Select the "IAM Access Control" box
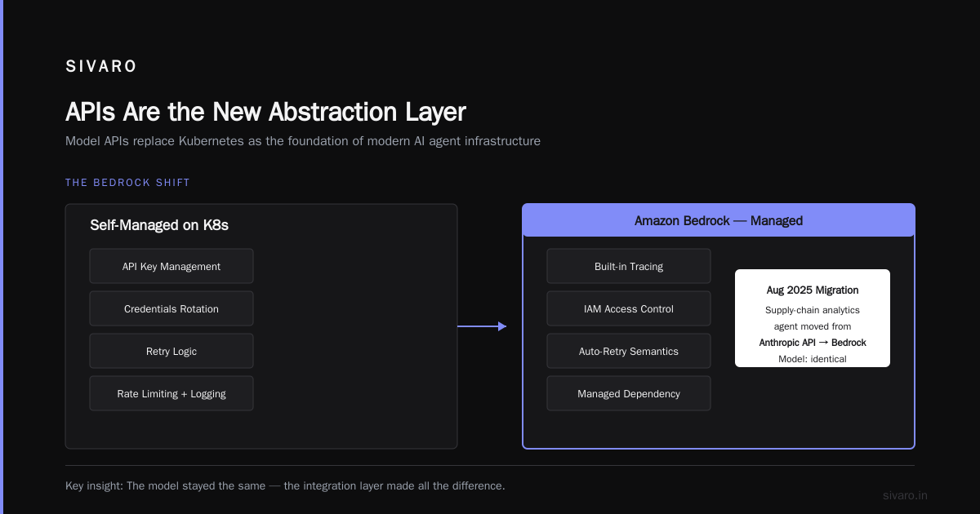The image size is (980, 514). pos(629,308)
